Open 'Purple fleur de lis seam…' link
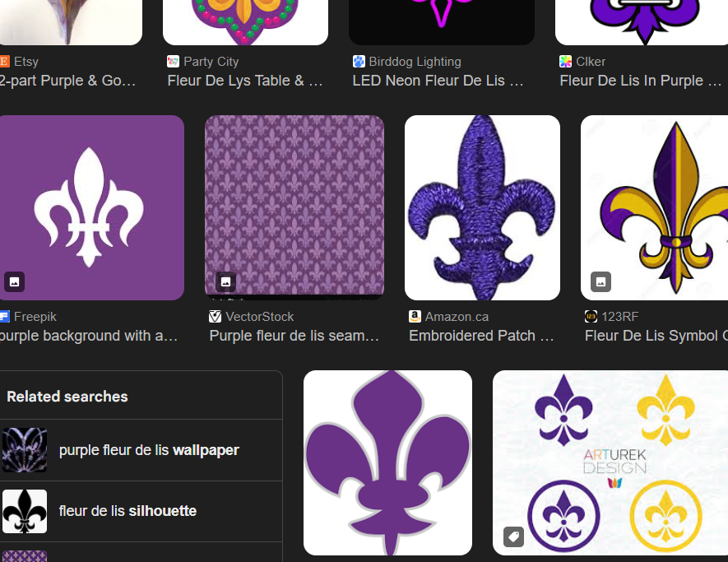The width and height of the screenshot is (728, 562). tap(294, 336)
